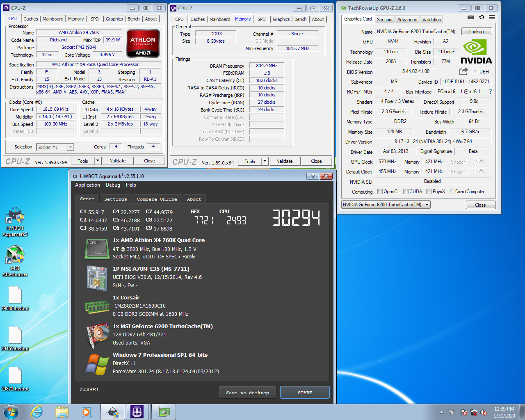
Task: Click Tools button in left CPU-Z window
Action: [x=83, y=161]
